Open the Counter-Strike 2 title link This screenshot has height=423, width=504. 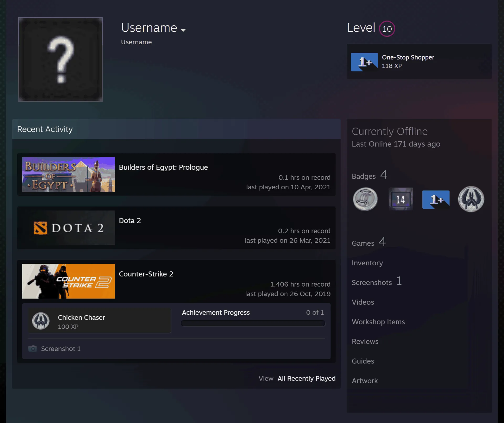click(146, 274)
